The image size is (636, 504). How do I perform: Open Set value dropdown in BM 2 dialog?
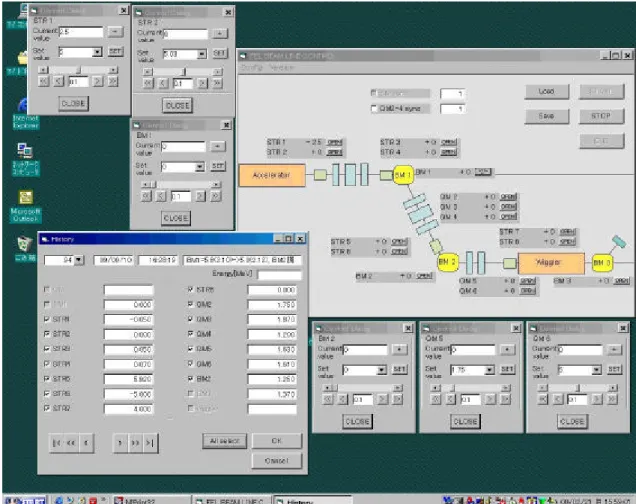(381, 370)
